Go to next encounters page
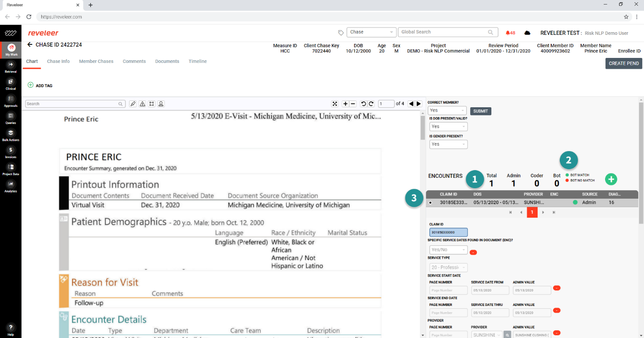 pos(543,212)
